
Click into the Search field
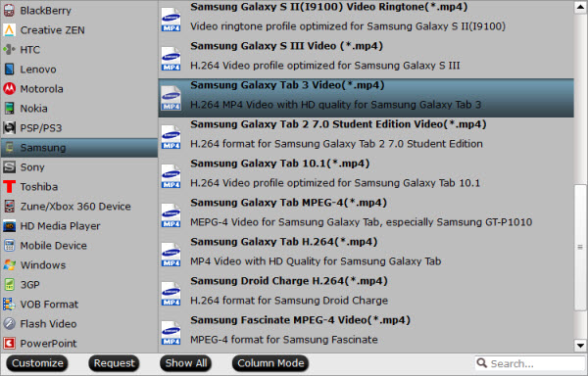[530, 363]
